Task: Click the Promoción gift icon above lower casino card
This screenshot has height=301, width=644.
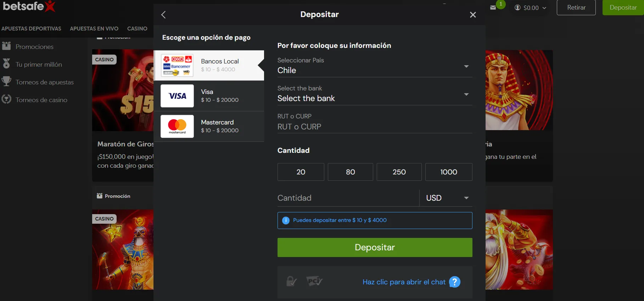Action: click(100, 196)
